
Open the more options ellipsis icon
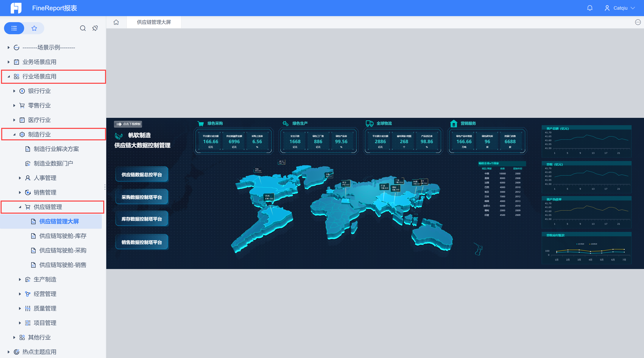(x=638, y=22)
